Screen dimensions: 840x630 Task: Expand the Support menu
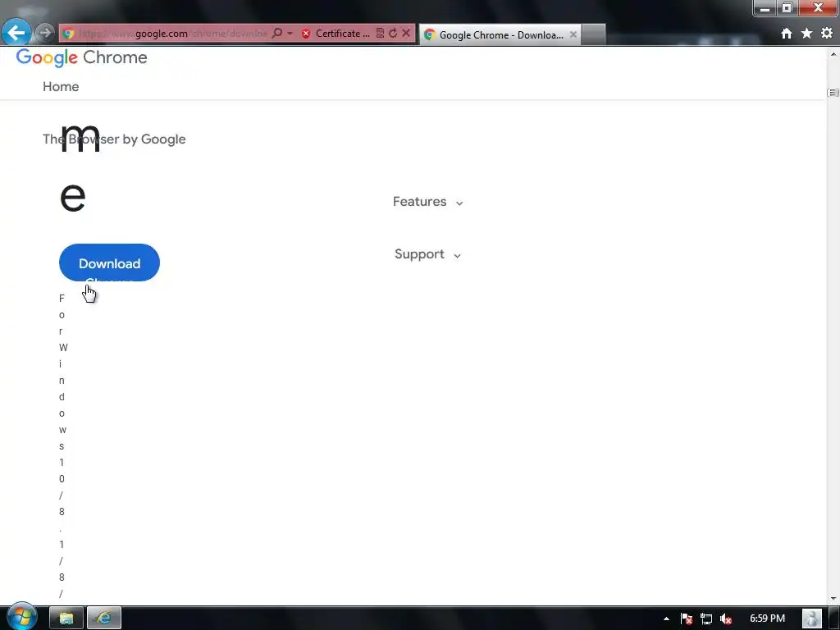[427, 254]
